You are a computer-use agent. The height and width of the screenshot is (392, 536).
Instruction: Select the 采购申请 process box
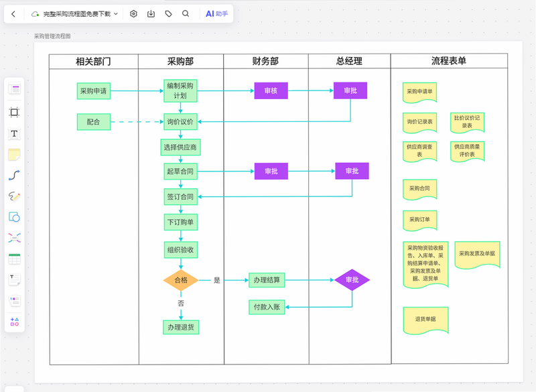pyautogui.click(x=94, y=91)
